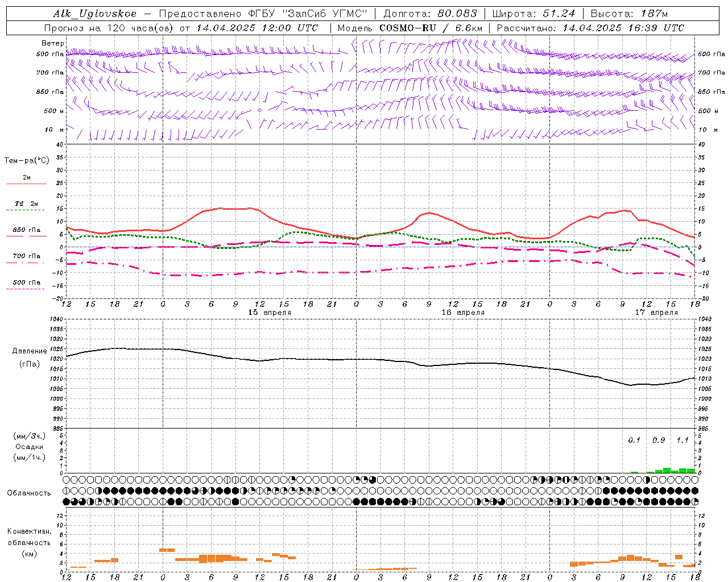728x582 pixels.
Task: Select forecast start time "14.04.2025 12:00 UTC"
Action: [258, 28]
